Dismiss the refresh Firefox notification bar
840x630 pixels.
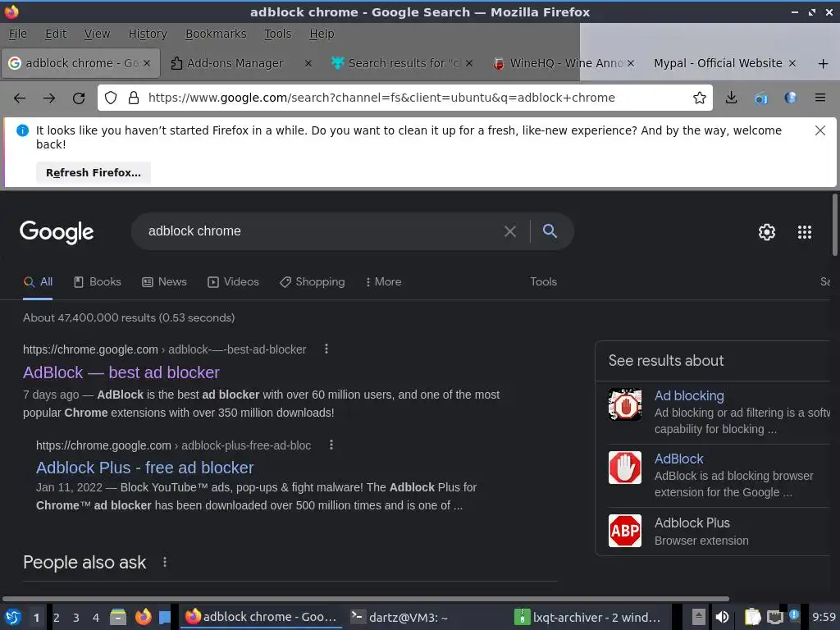819,130
